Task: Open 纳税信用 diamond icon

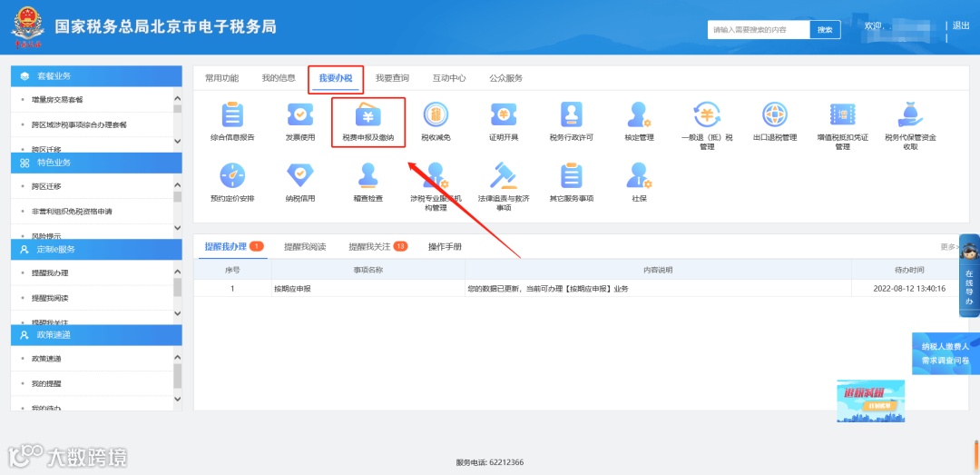Action: coord(300,175)
